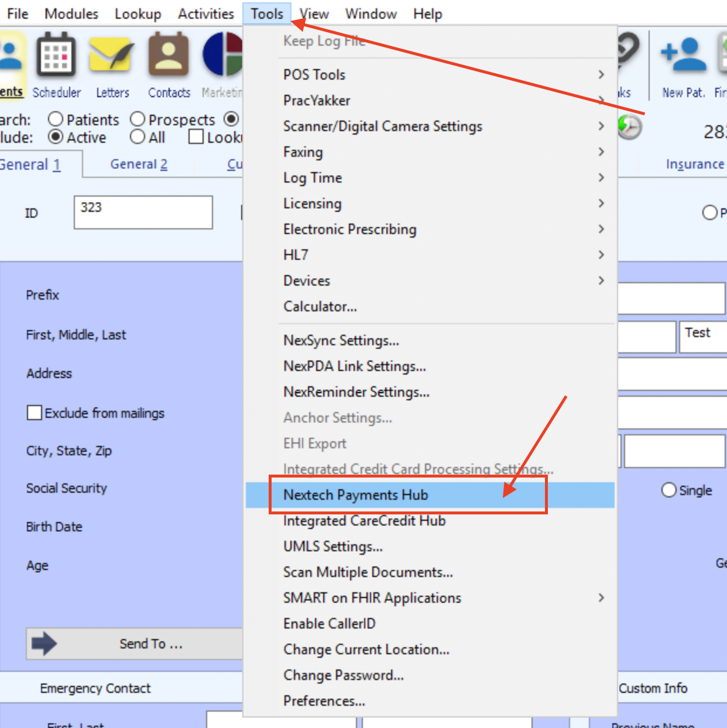Open NexSync Settings
This screenshot has width=727, height=728.
[430, 340]
